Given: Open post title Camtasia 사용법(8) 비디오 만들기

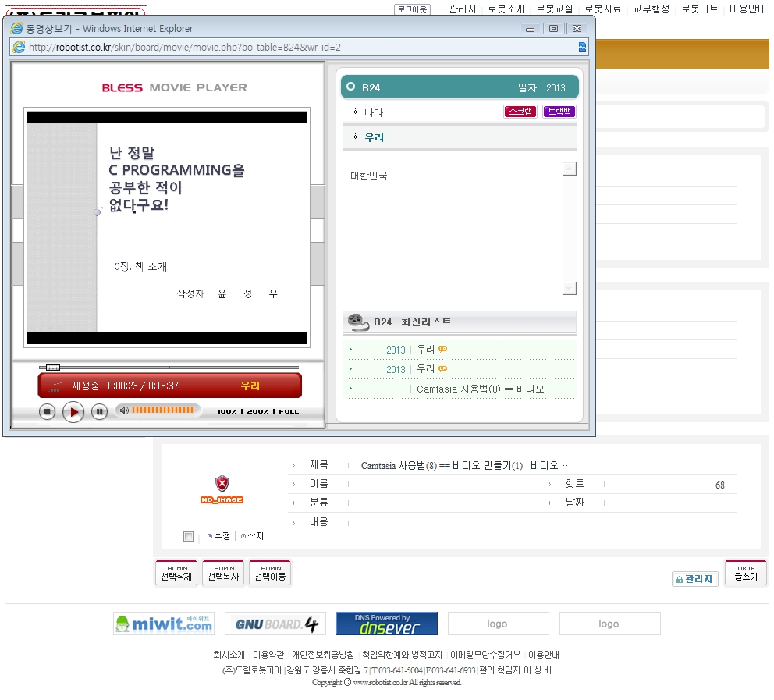Looking at the screenshot, I should [x=466, y=466].
